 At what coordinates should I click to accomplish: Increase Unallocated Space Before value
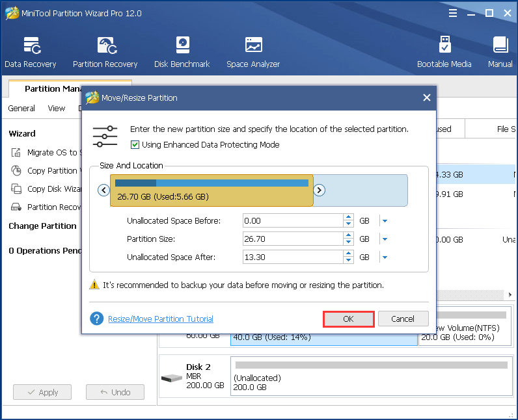pos(349,217)
